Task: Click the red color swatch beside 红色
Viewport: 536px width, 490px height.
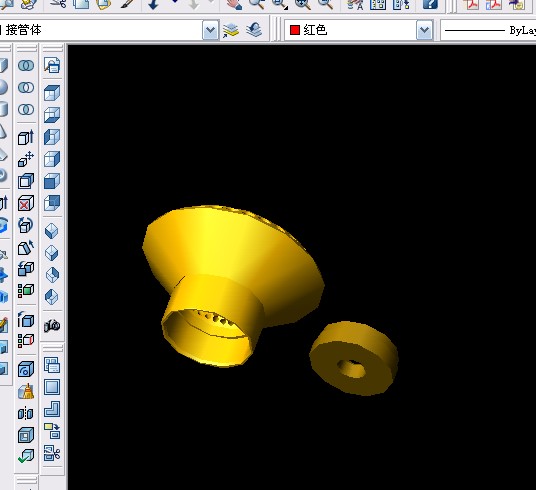Action: (295, 30)
